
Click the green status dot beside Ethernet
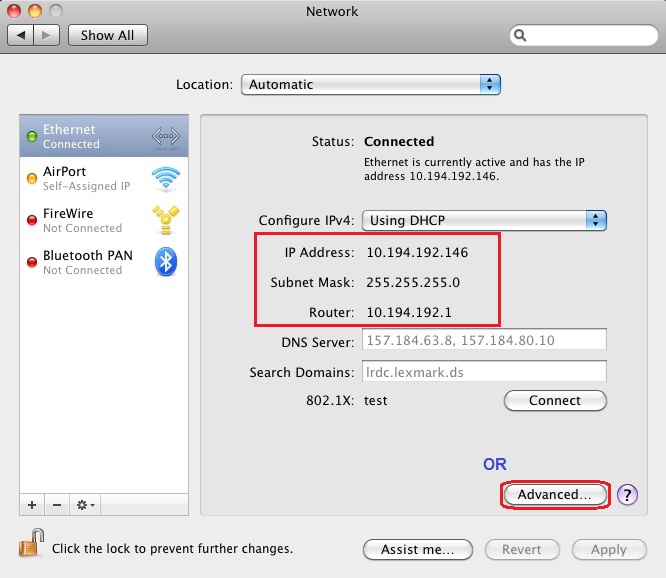(32, 136)
